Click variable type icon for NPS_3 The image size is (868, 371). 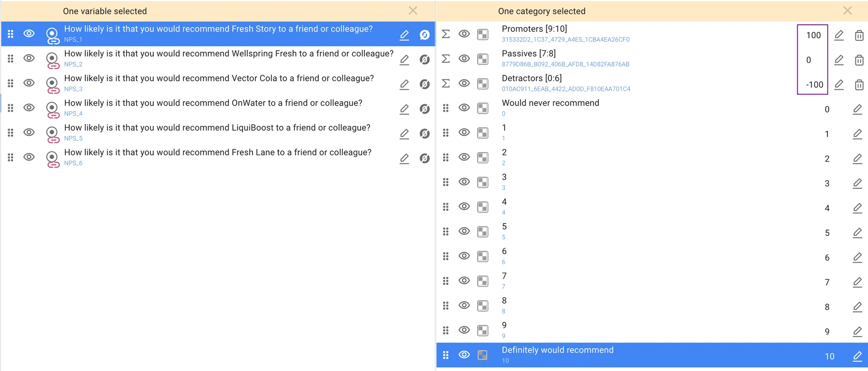tap(52, 84)
